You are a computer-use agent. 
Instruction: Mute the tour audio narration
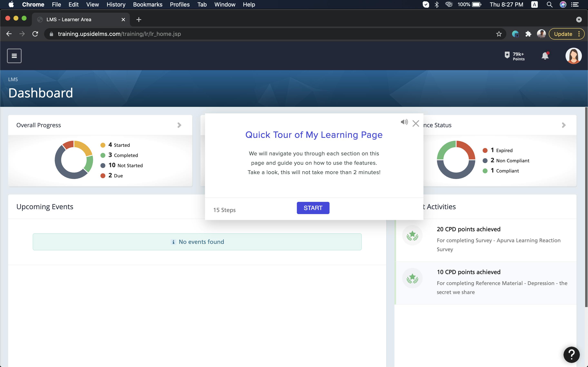pos(404,123)
